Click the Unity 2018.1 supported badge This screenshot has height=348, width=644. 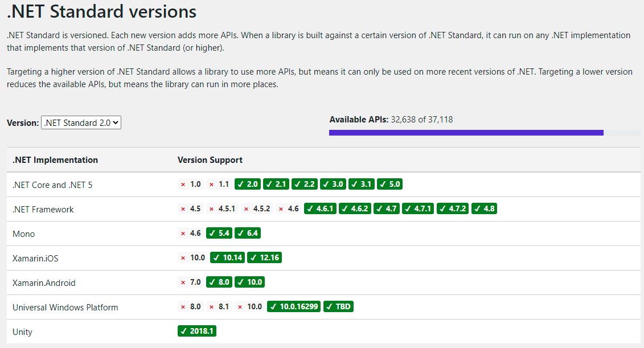pyautogui.click(x=197, y=331)
